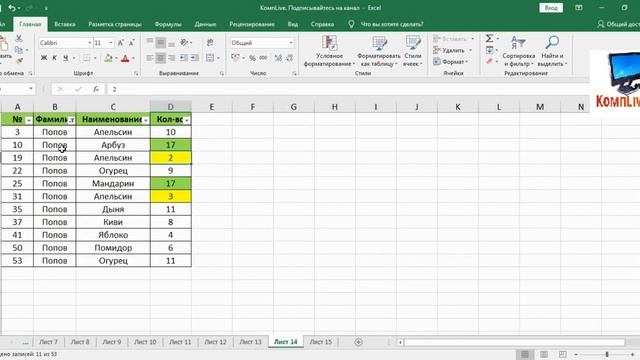Select the Format Painter brush icon
Image resolution: width=640 pixels, height=360 pixels.
19,61
